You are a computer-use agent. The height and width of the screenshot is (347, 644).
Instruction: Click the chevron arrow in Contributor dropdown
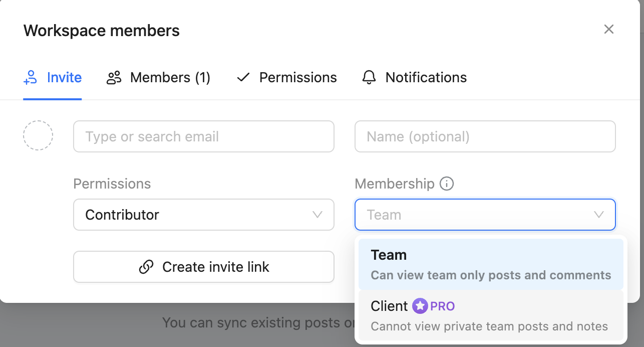coord(317,215)
